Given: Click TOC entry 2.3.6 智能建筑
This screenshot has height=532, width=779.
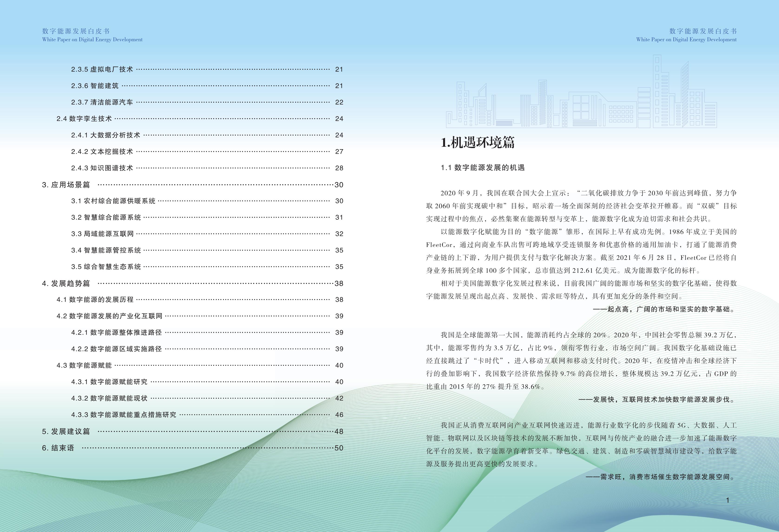Looking at the screenshot, I should point(95,86).
